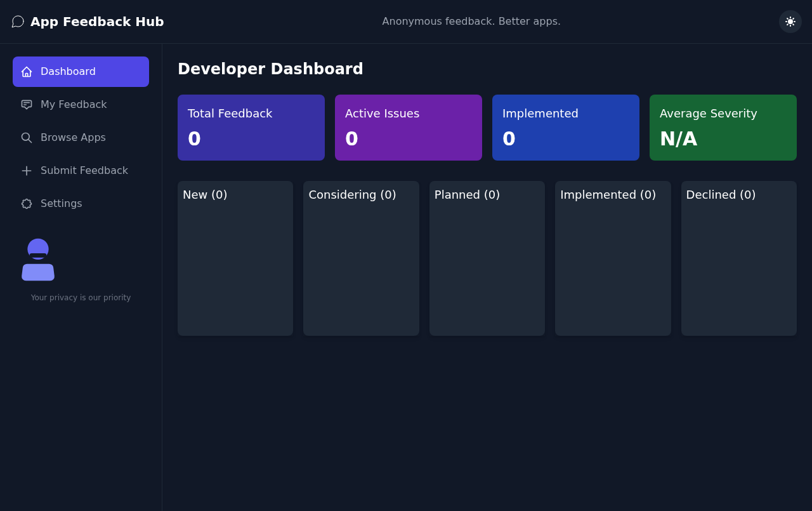Select the Implemented stat card
The height and width of the screenshot is (511, 812).
pos(565,127)
